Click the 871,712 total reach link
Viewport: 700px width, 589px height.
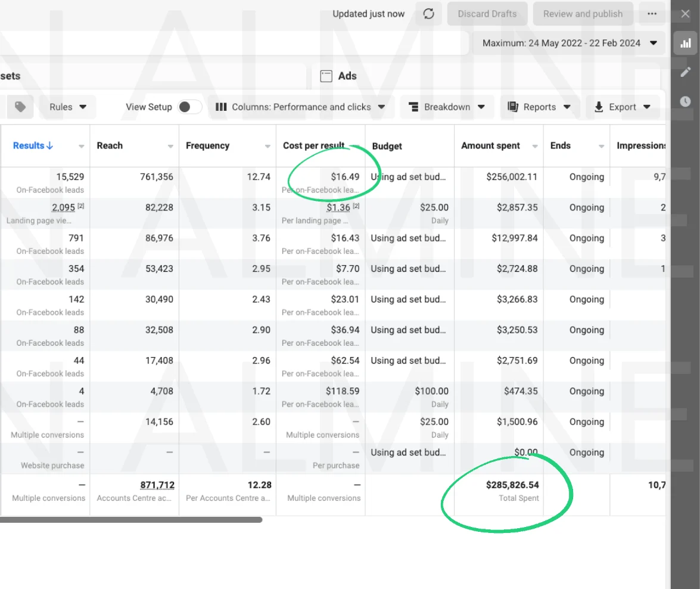coord(157,485)
